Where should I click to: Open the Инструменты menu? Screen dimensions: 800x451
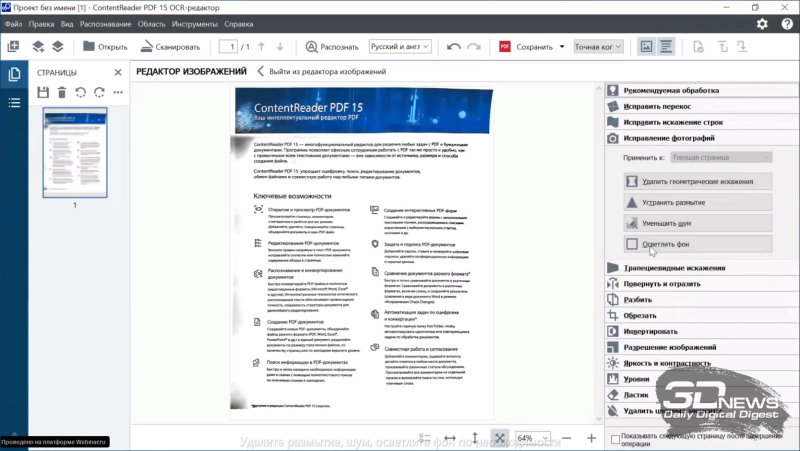pos(195,23)
